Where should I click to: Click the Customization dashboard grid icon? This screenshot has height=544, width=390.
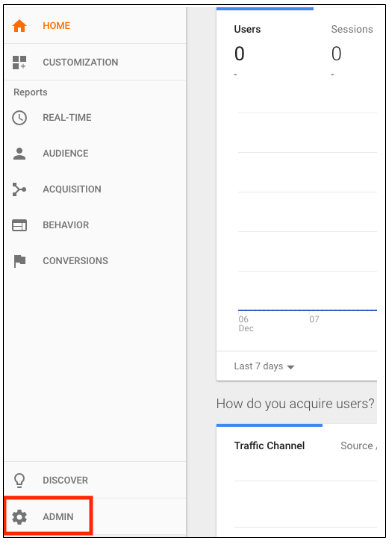[19, 62]
